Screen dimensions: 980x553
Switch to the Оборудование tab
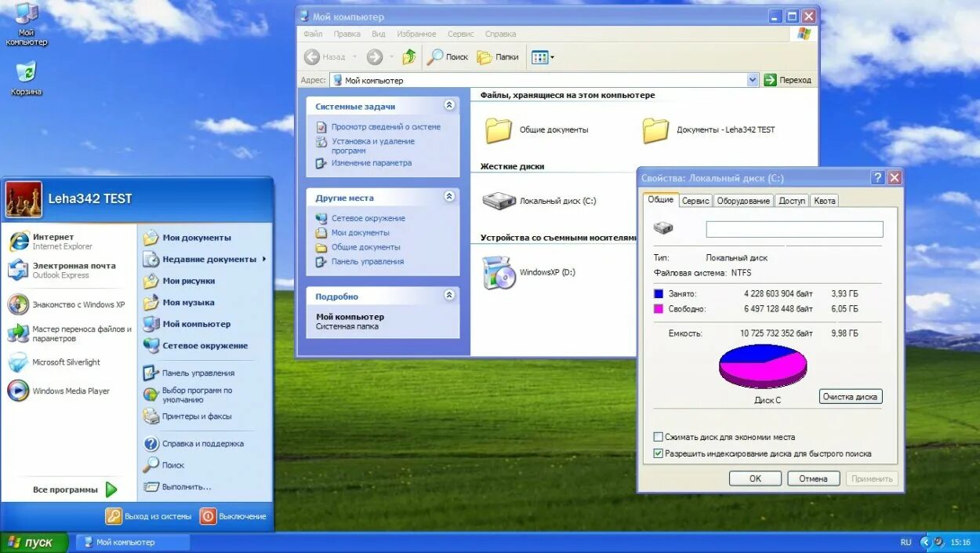743,201
